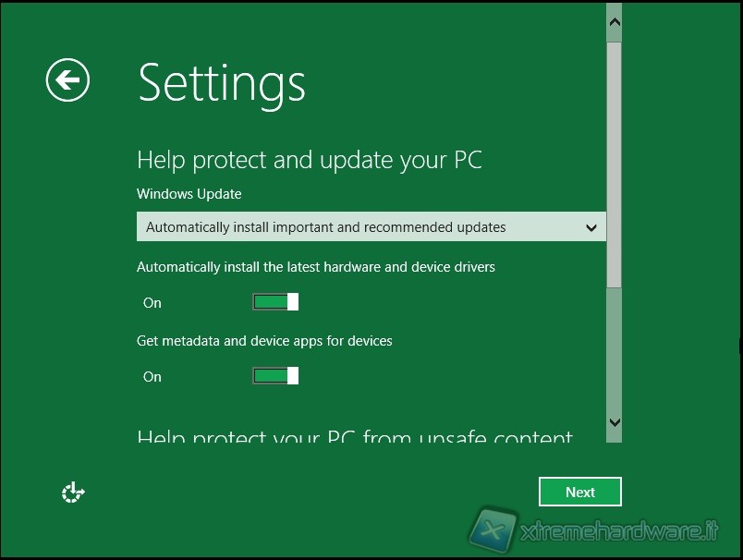Open the Ease of Access icon
Viewport: 743px width, 560px height.
[73, 493]
